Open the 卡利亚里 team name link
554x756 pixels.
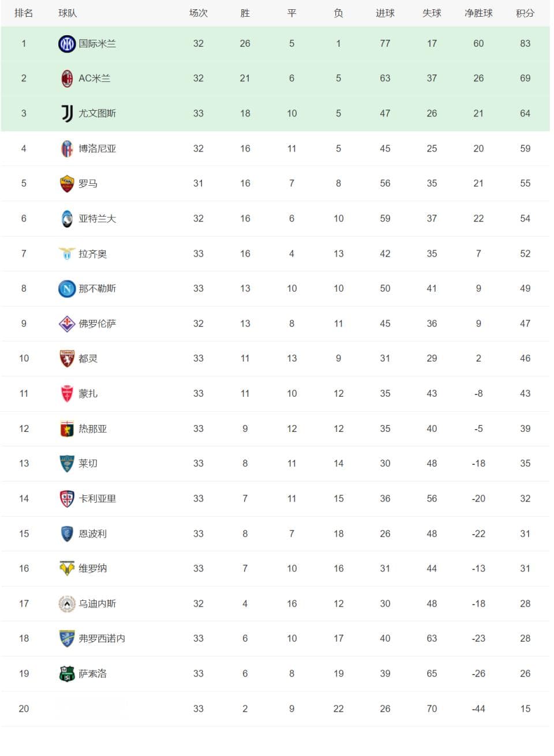pos(98,498)
